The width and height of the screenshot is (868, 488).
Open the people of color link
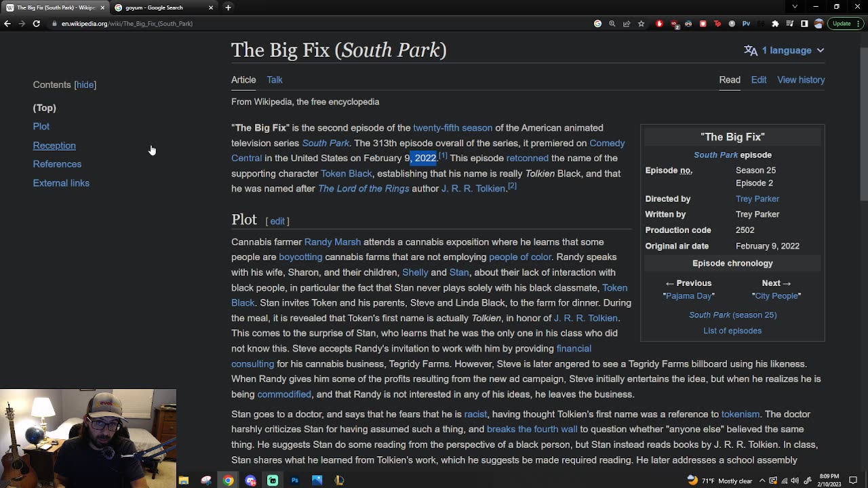(x=520, y=257)
